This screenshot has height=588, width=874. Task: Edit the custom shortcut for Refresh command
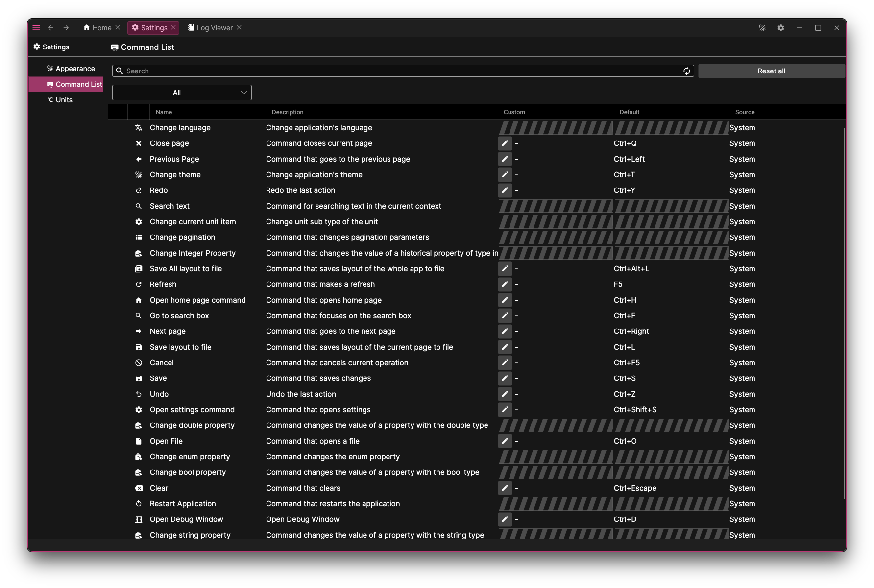(505, 284)
